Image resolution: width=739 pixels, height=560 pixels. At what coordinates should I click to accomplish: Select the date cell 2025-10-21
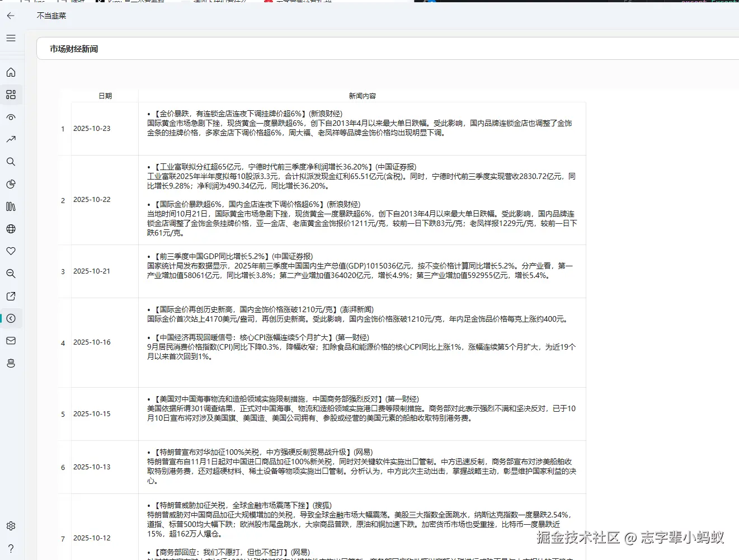[x=92, y=271]
